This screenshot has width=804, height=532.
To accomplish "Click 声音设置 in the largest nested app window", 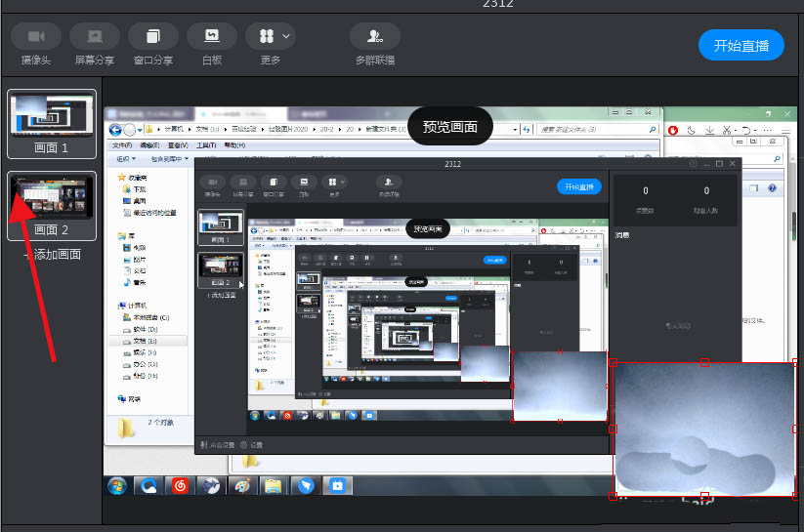I will coord(218,445).
